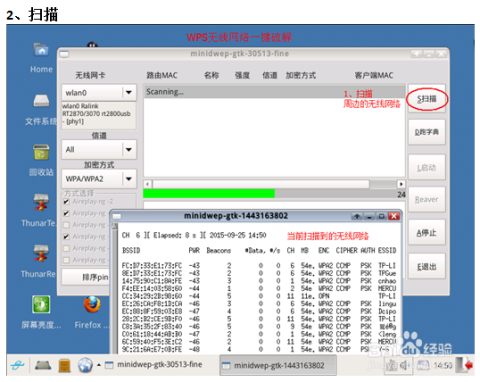480x382 pixels.
Task: Click the Reaver button
Action: click(427, 200)
